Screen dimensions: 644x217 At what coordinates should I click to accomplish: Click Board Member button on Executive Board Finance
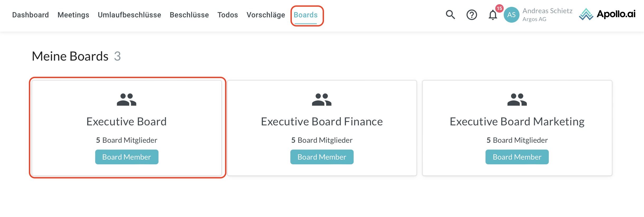(x=322, y=157)
